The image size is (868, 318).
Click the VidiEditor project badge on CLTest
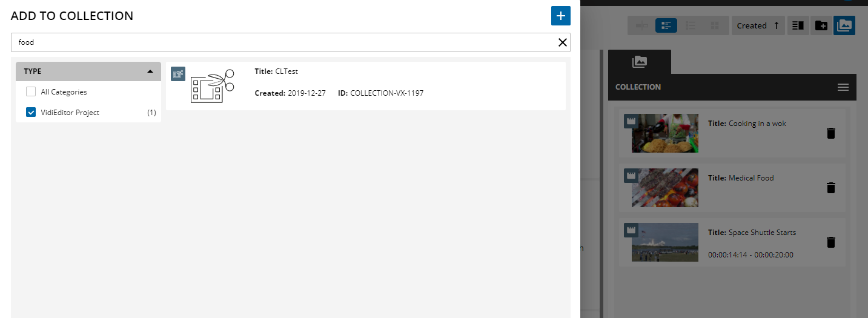tap(177, 74)
